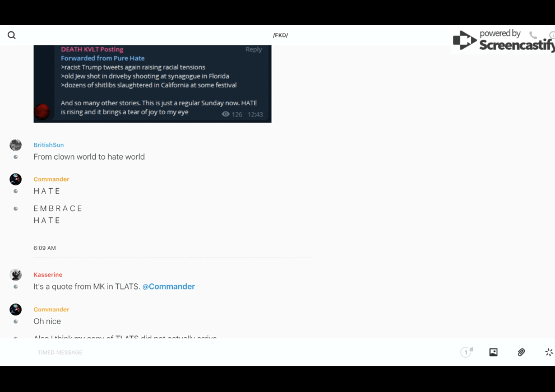
Task: Click the /FKD/ conversation title
Action: [280, 35]
